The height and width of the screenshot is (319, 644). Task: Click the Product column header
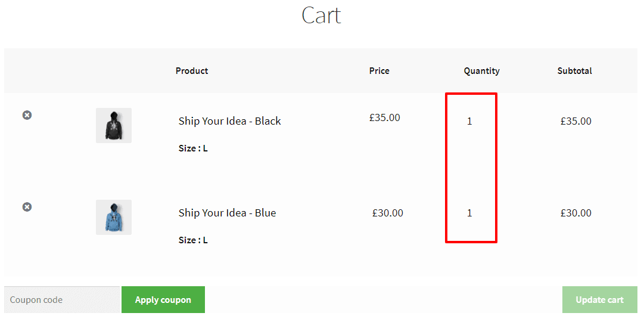pyautogui.click(x=192, y=71)
